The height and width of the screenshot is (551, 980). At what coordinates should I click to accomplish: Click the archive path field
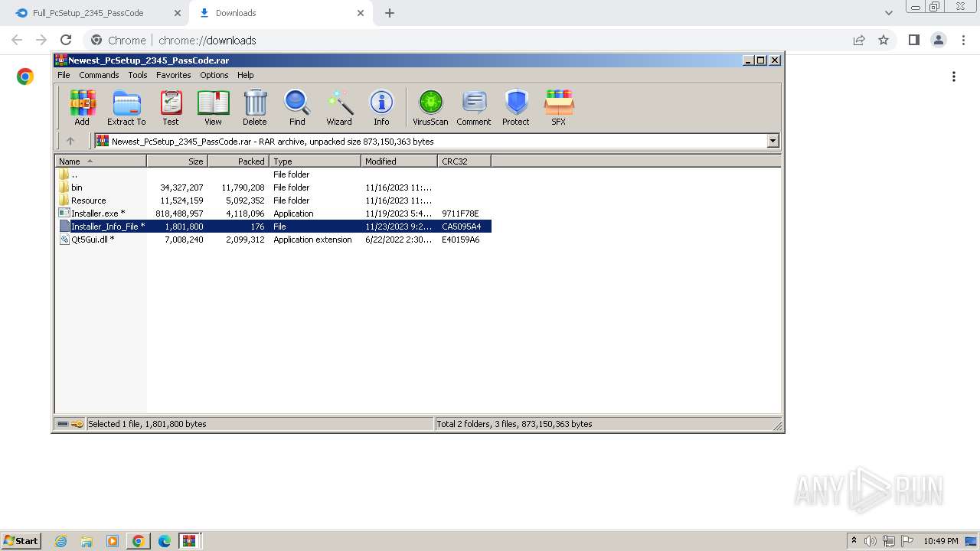tap(431, 141)
